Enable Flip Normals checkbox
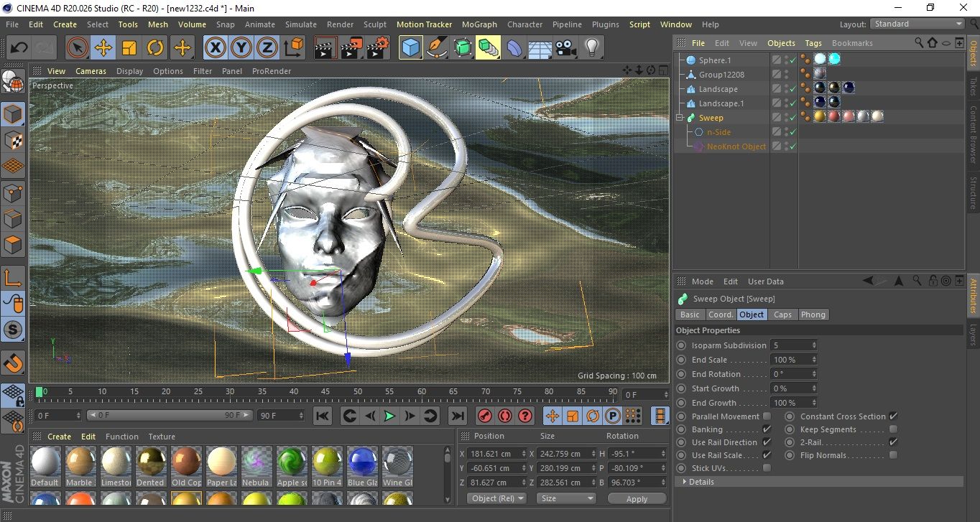The image size is (980, 522). 893,455
